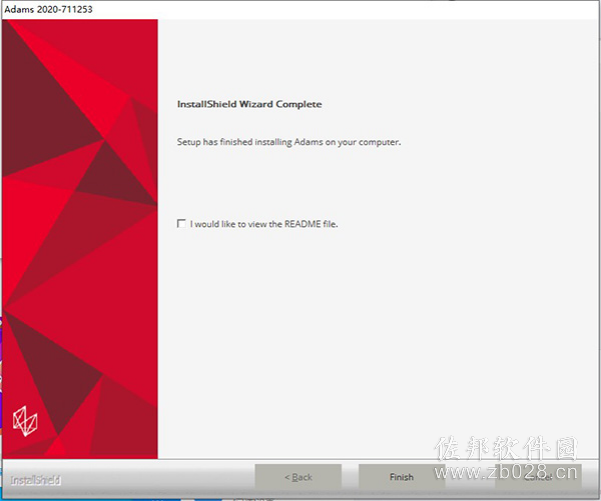Screen dimensions: 601x501
Task: Click the InstallShield Wizard Complete heading
Action: [249, 104]
